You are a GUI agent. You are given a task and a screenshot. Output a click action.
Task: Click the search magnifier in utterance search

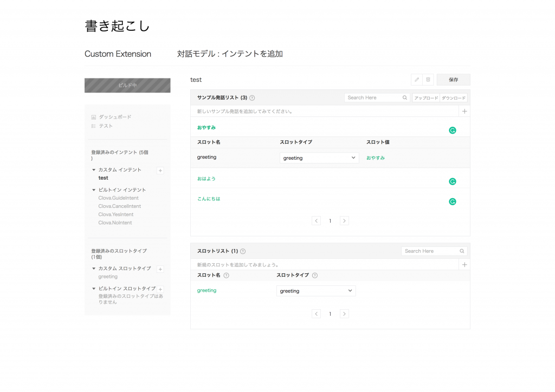click(x=404, y=97)
